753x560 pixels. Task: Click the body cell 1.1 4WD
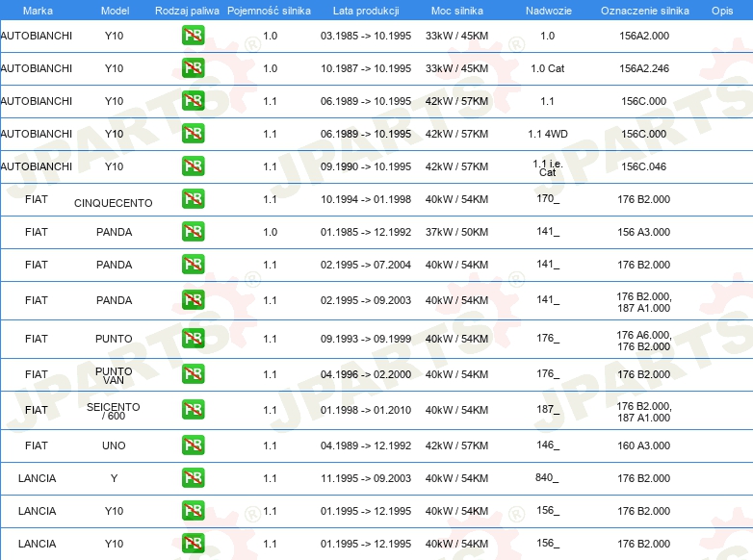pos(548,134)
